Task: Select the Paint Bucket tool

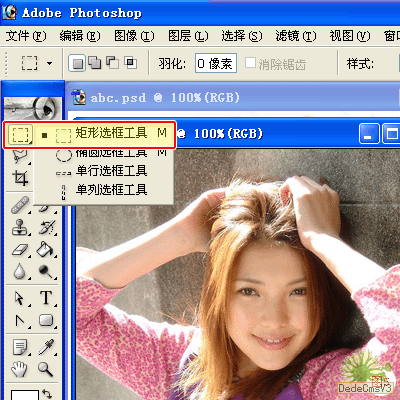Action: (46, 249)
